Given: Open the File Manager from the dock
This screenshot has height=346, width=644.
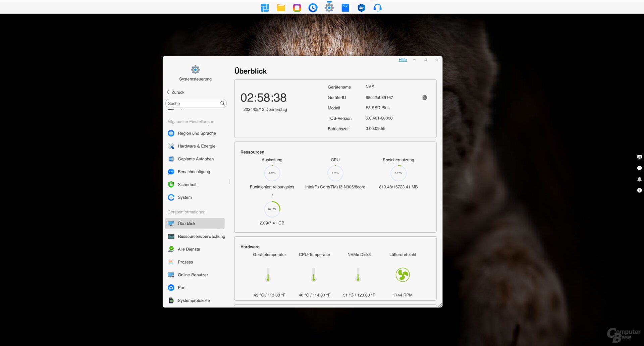Looking at the screenshot, I should pos(281,7).
